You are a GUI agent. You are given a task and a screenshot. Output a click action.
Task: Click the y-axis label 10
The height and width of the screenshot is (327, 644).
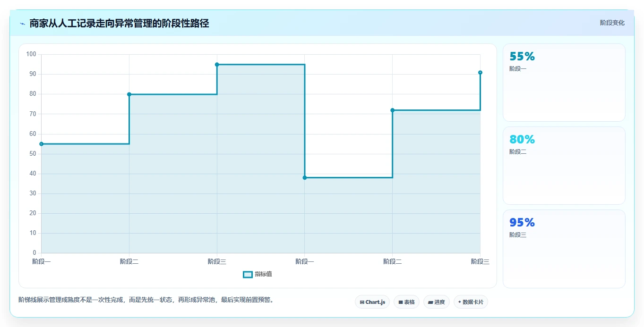click(x=33, y=233)
